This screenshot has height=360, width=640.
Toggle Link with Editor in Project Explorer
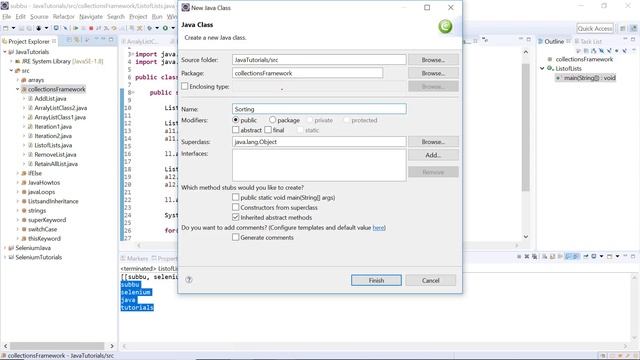click(77, 40)
